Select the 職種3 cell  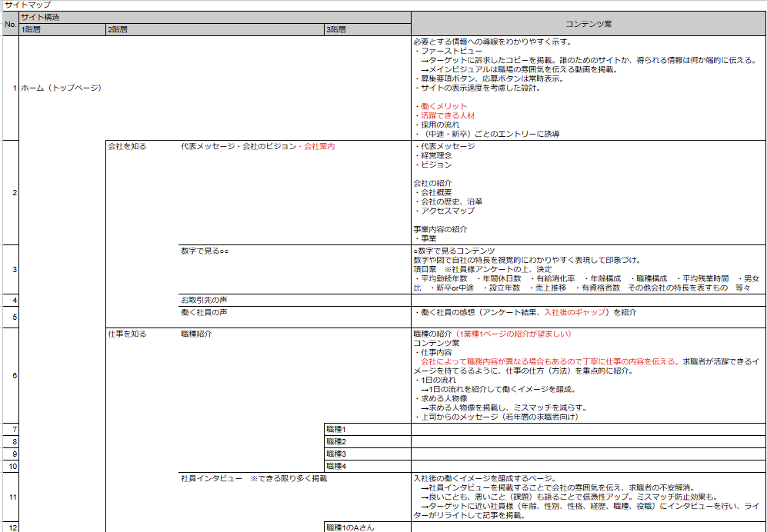[368, 454]
